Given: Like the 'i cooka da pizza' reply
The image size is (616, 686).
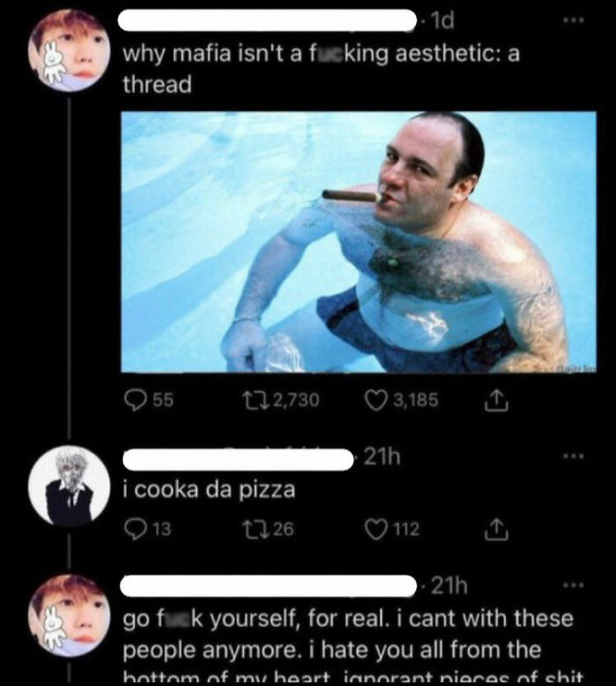Looking at the screenshot, I should pos(375,528).
